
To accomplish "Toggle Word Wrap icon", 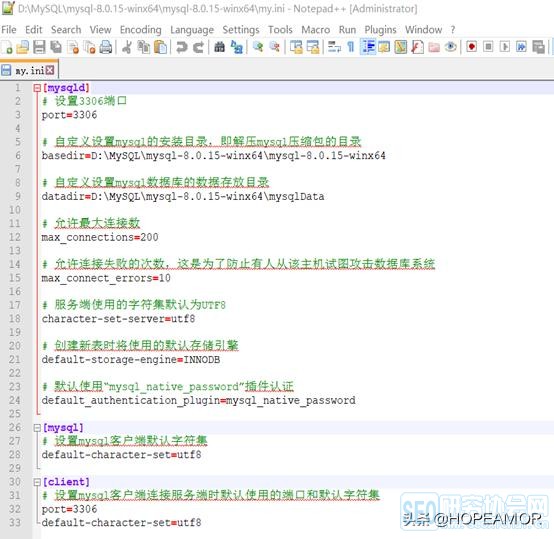I will click(334, 47).
